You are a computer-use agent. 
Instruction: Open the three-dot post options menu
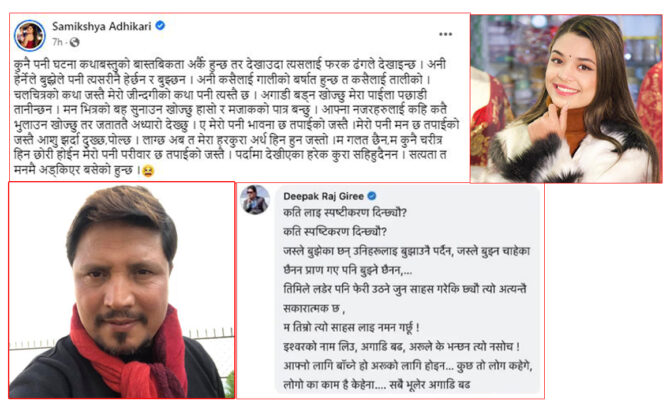click(445, 34)
